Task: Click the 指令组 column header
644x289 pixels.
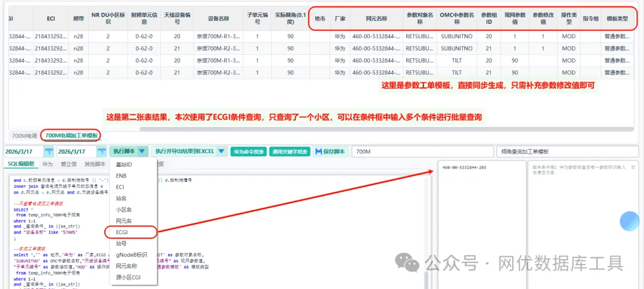Action: tap(590, 18)
